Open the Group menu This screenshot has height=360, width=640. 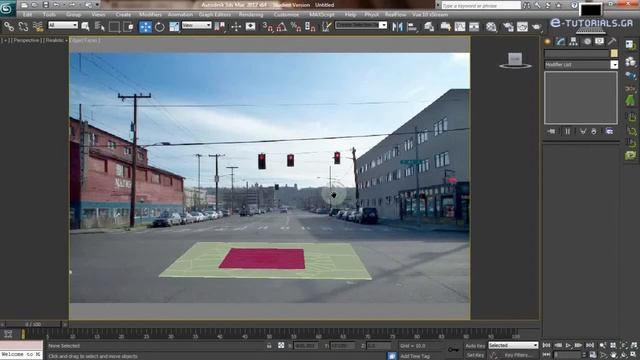point(74,15)
